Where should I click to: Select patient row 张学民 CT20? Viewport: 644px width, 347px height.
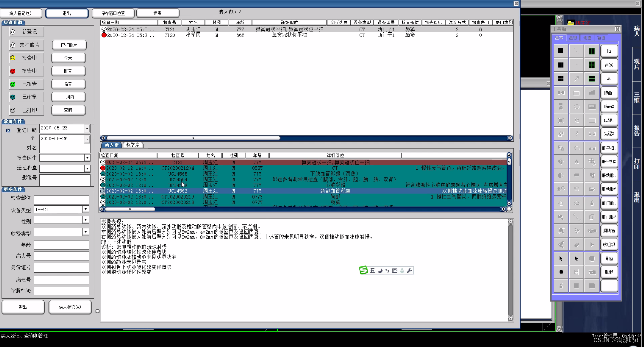click(307, 35)
